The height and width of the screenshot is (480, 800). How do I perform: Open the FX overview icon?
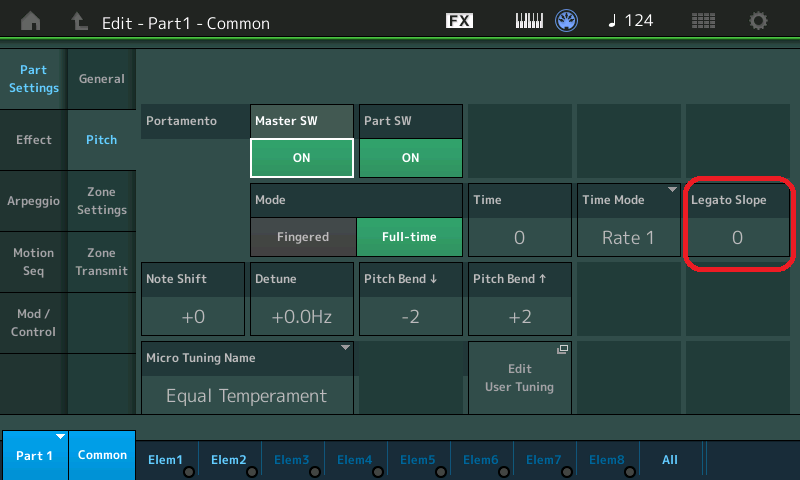(459, 21)
